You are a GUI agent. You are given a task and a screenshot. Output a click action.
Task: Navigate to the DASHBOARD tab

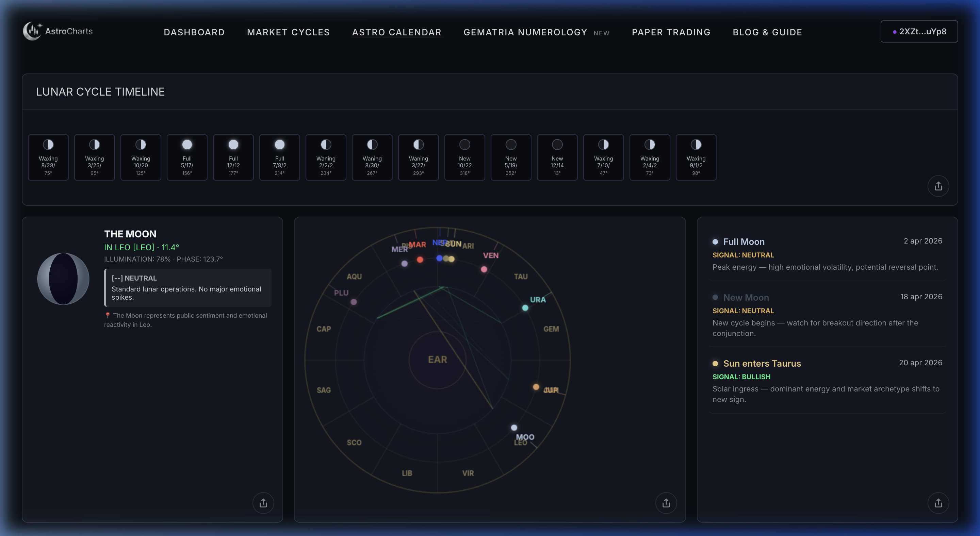click(x=194, y=32)
